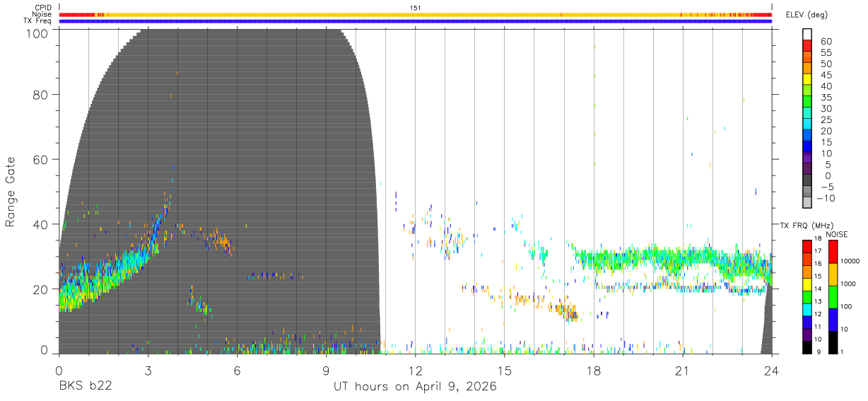
Task: Click the 'UT hours on April 9, 2026' axis title
Action: coord(416,387)
